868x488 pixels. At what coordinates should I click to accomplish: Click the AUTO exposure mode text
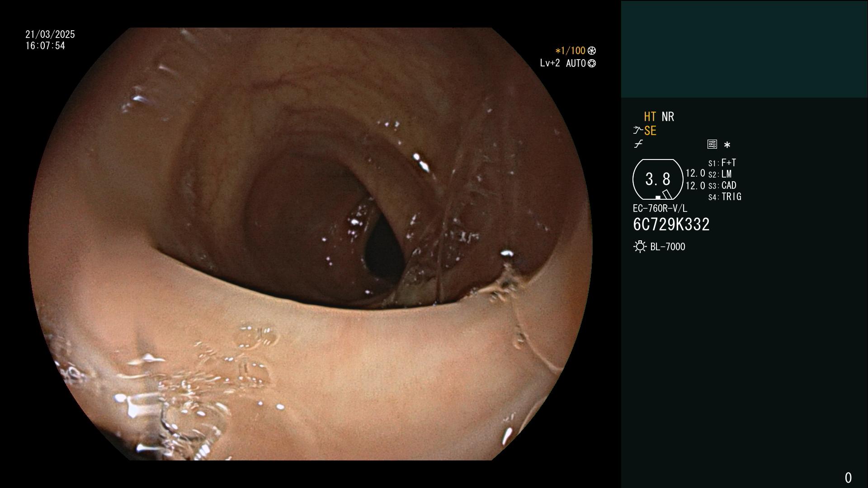point(576,63)
